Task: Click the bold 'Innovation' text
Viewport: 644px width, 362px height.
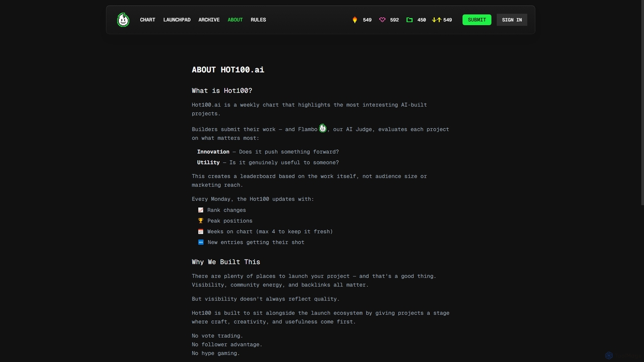Action: point(213,152)
